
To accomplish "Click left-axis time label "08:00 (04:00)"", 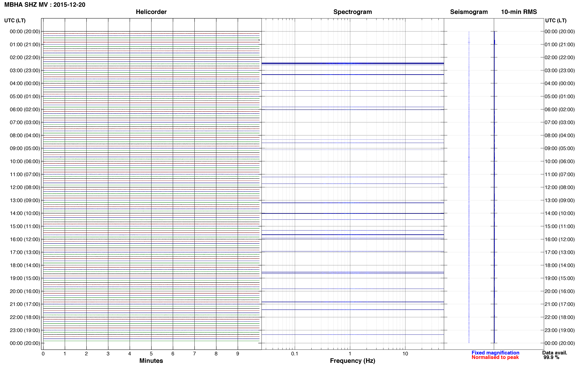I will point(25,135).
